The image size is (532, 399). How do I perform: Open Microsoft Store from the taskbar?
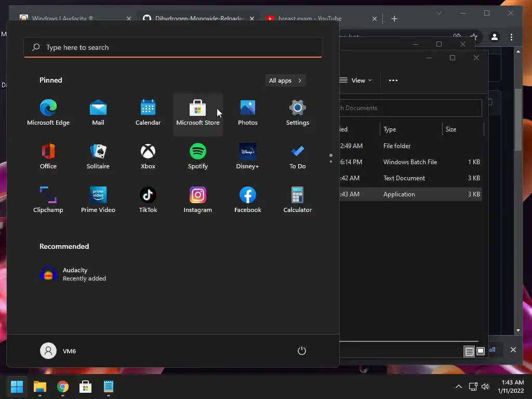coord(86,387)
